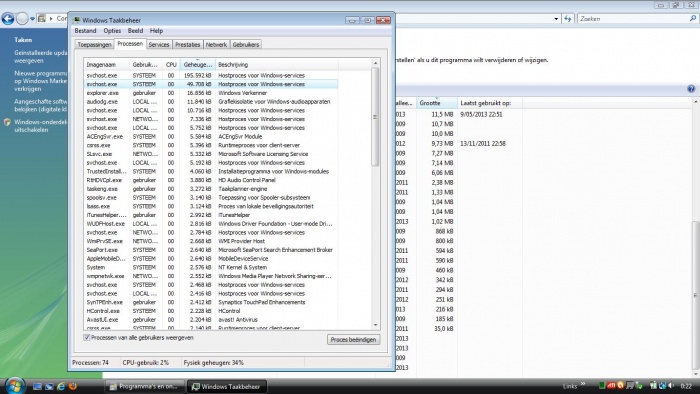Open the Bestand menu
Viewport: 700px width, 394px height.
(85, 31)
